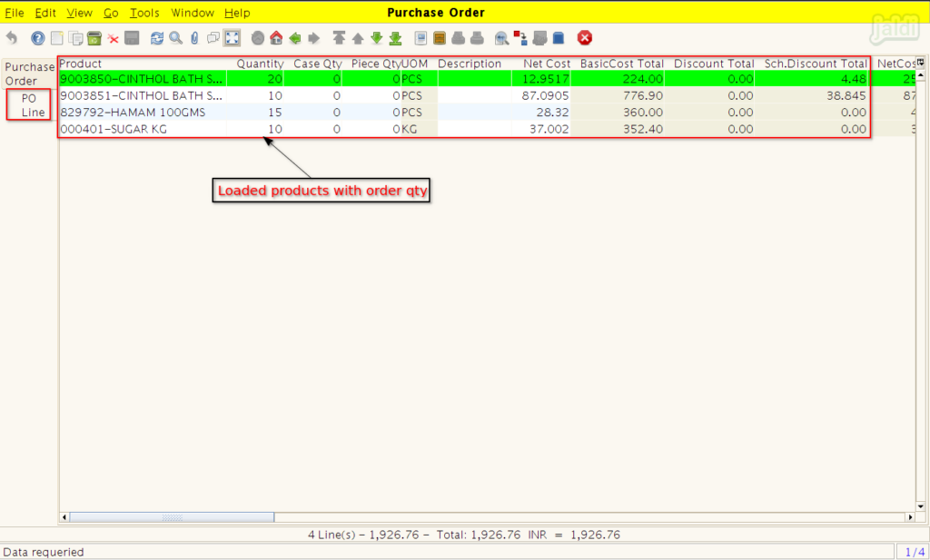This screenshot has height=560, width=930.
Task: Click the red circle Exit window icon
Action: coord(585,38)
